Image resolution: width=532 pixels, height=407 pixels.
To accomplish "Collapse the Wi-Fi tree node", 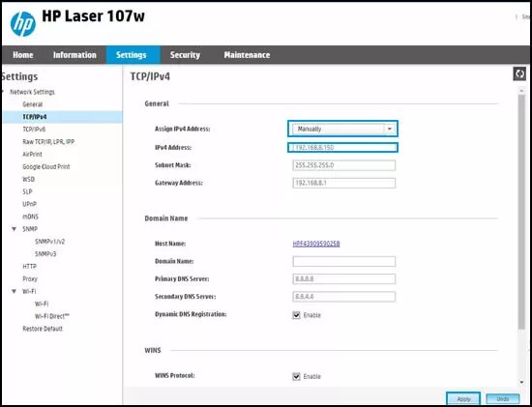I will (15, 291).
